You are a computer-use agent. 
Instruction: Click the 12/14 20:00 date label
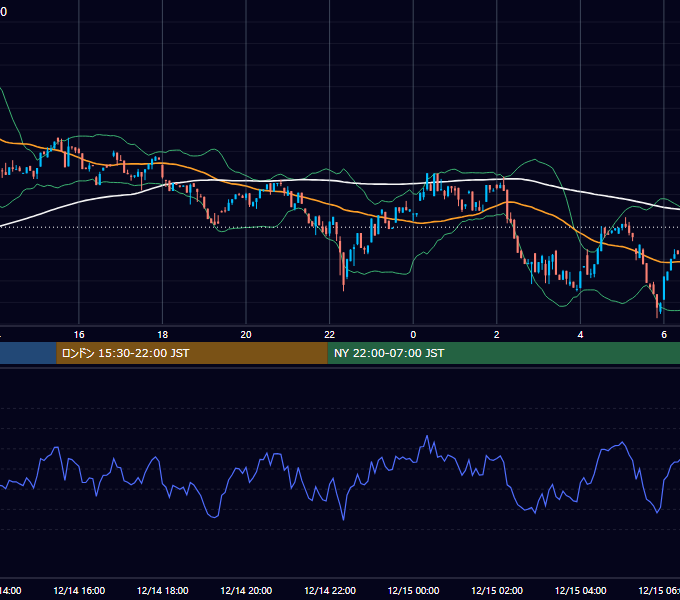coord(246,590)
